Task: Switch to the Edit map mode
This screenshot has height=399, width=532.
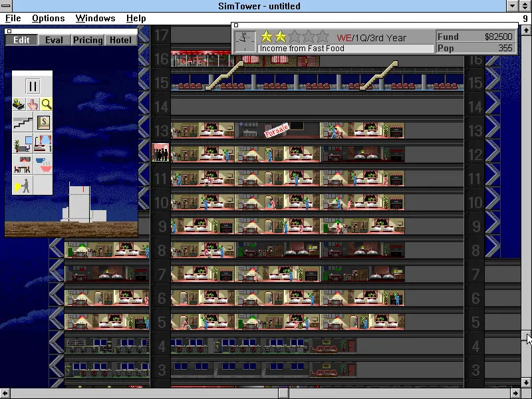Action: point(22,40)
